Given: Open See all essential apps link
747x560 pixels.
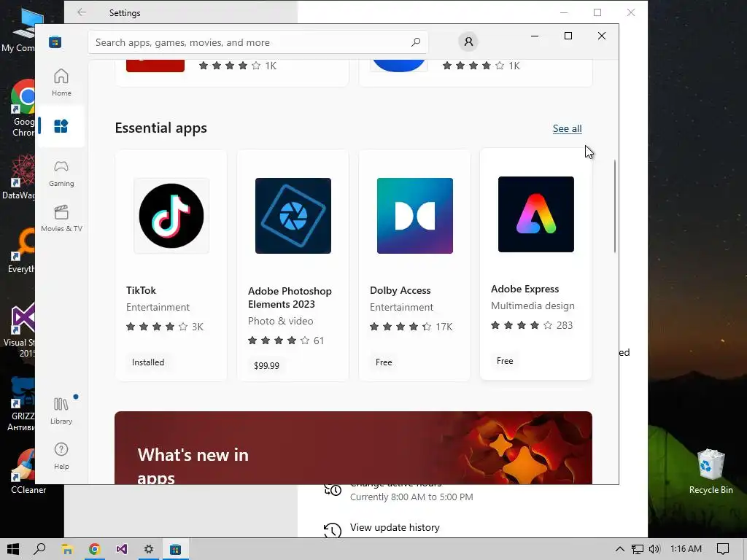Looking at the screenshot, I should click(567, 128).
